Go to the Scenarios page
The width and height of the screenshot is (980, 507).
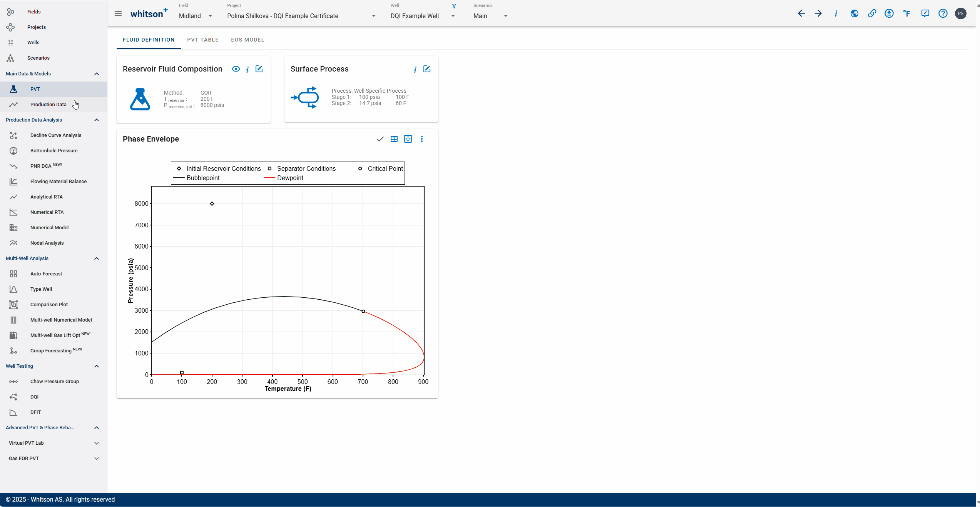coord(38,58)
